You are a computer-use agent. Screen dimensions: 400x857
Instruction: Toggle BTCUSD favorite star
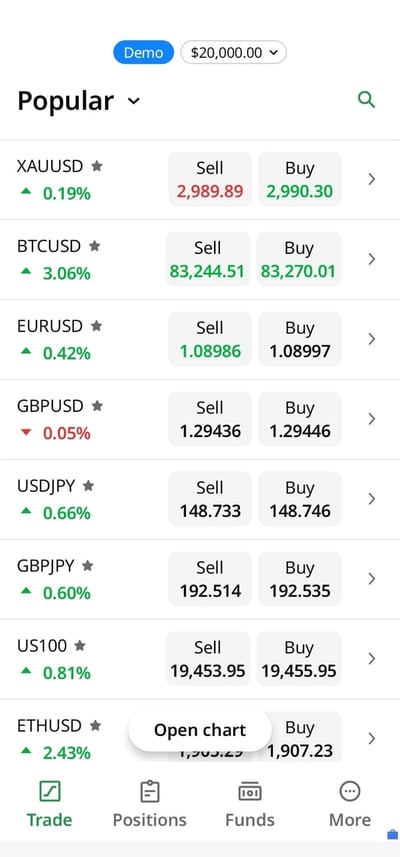(95, 246)
